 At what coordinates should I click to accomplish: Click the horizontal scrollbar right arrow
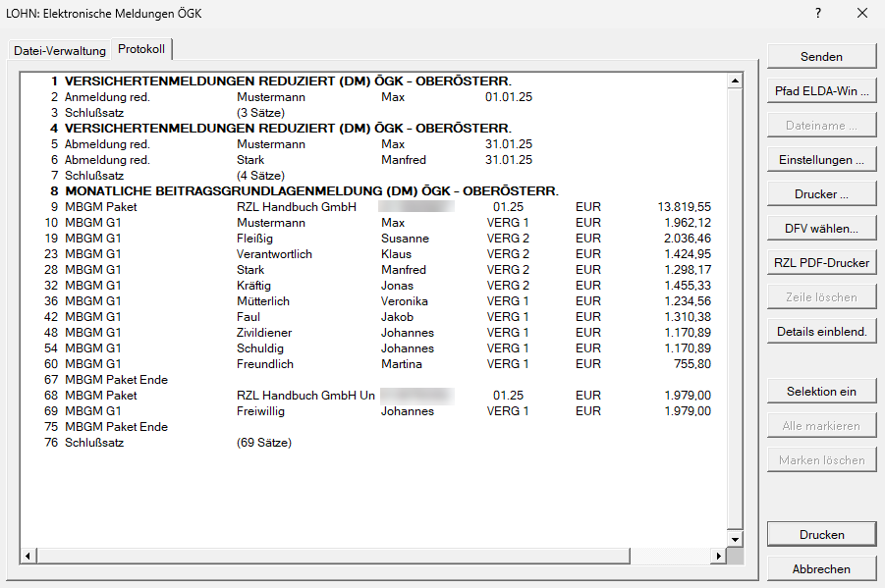715,556
